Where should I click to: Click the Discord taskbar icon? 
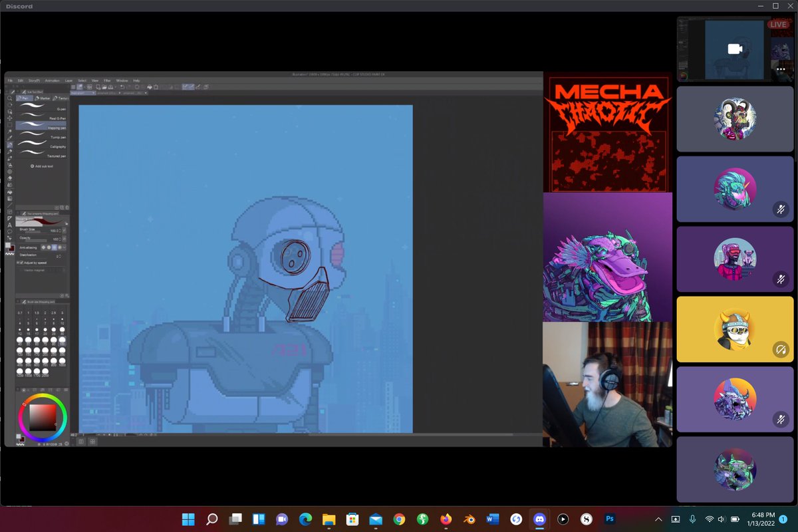pos(538,519)
